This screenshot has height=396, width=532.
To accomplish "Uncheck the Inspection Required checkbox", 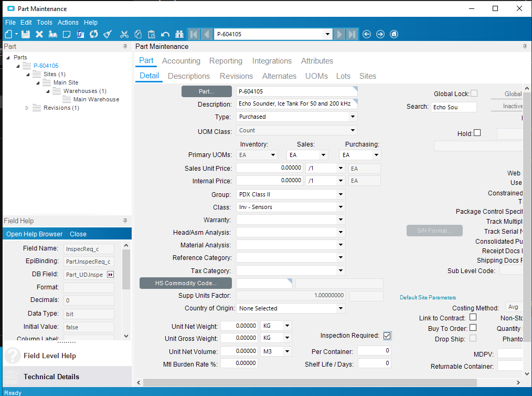I will click(x=387, y=336).
